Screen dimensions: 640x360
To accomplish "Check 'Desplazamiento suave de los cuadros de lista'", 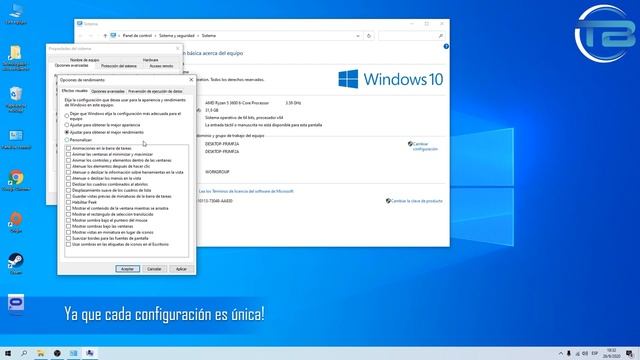I will pyautogui.click(x=68, y=190).
